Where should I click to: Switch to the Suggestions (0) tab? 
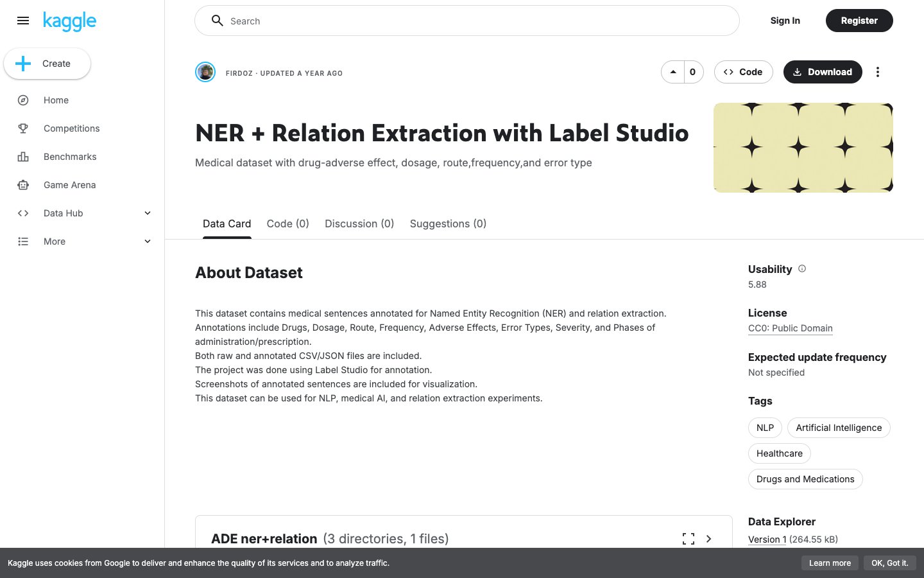tap(448, 223)
